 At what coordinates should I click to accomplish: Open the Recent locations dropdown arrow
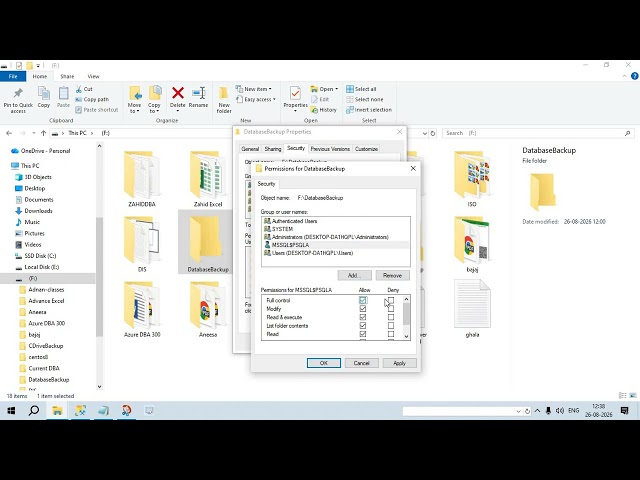33,133
